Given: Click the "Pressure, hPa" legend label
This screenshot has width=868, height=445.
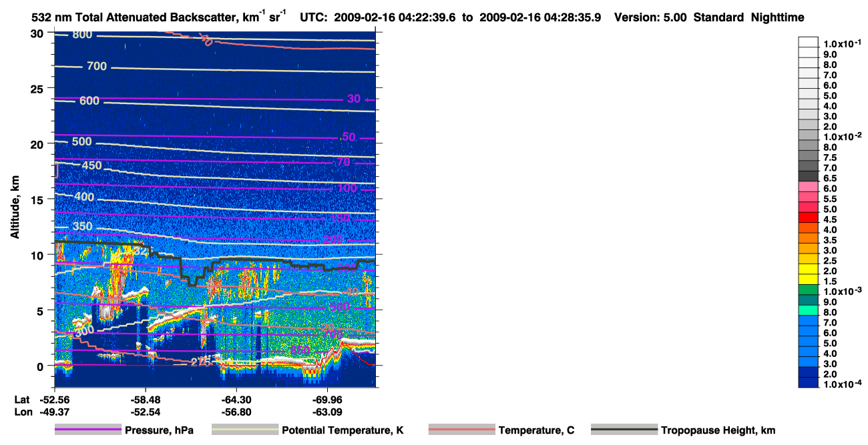Looking at the screenshot, I should [x=159, y=430].
